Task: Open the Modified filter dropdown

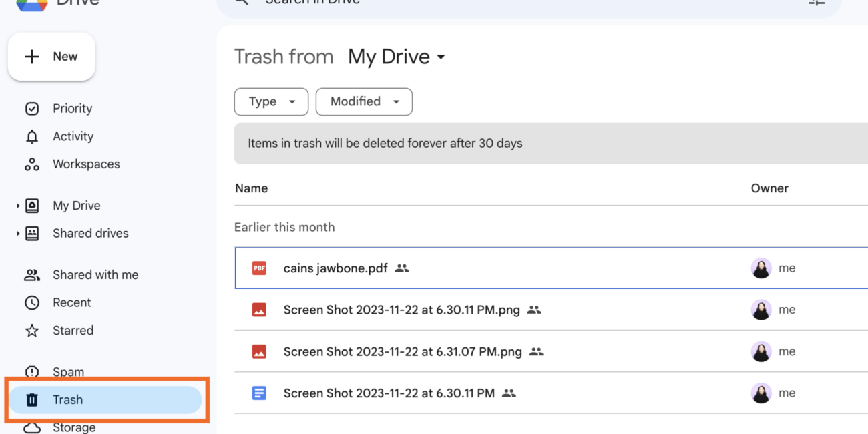Action: [364, 101]
